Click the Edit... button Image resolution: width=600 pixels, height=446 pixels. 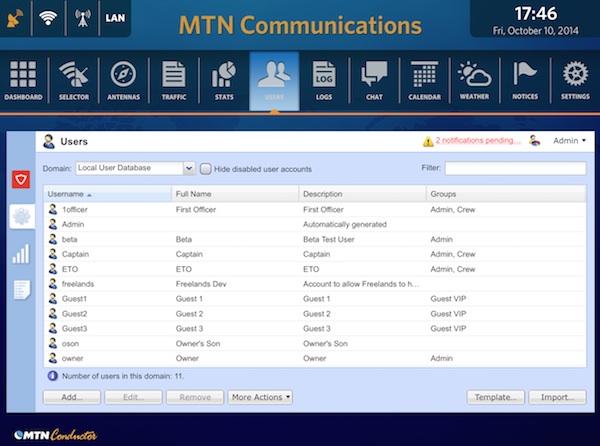134,397
